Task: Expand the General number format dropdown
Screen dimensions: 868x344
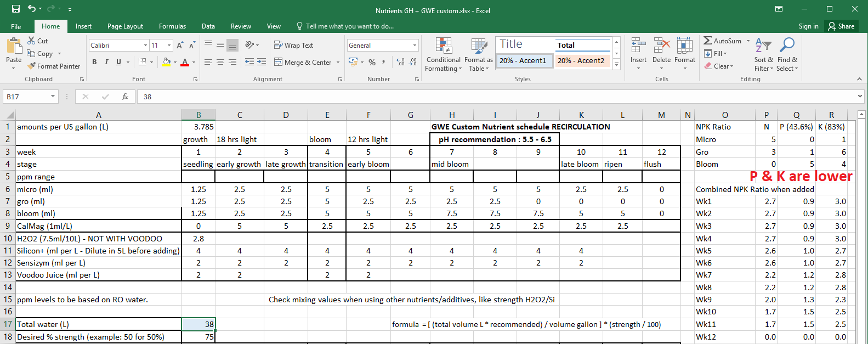Action: (415, 46)
